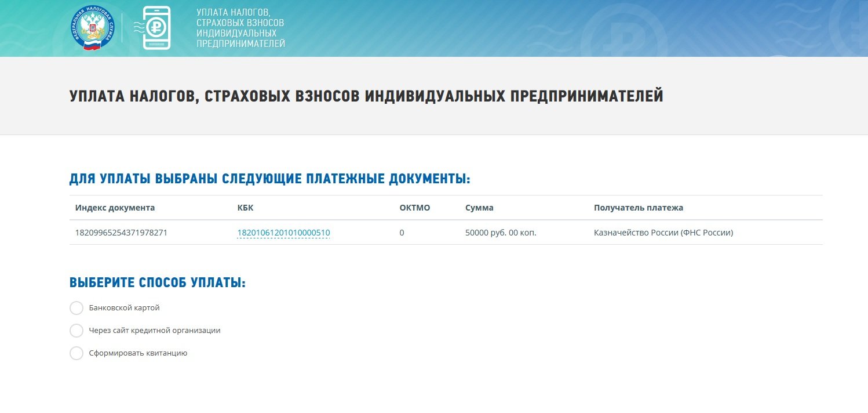The image size is (868, 413).
Task: Open the KBK link 18201061201010000510
Action: (x=283, y=233)
